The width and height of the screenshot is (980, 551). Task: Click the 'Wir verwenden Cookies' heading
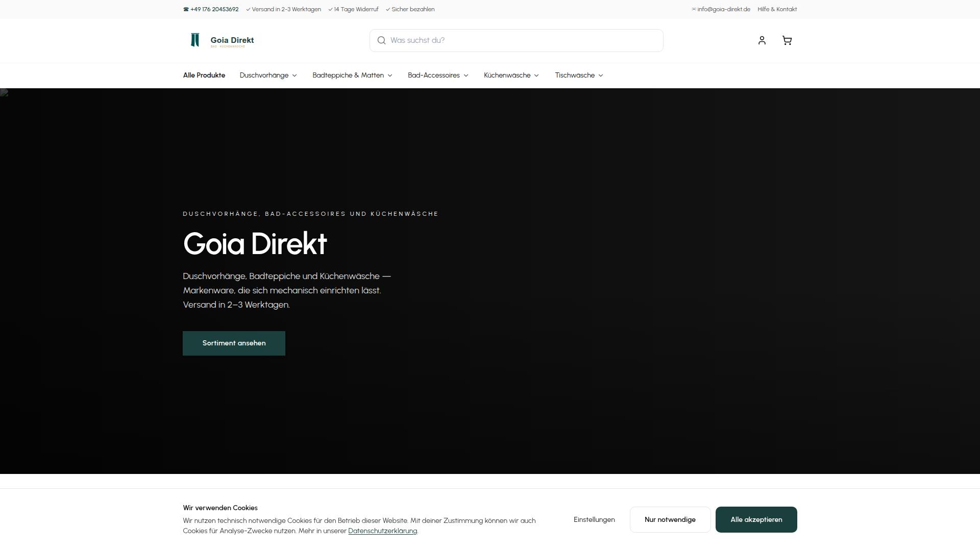(x=220, y=508)
